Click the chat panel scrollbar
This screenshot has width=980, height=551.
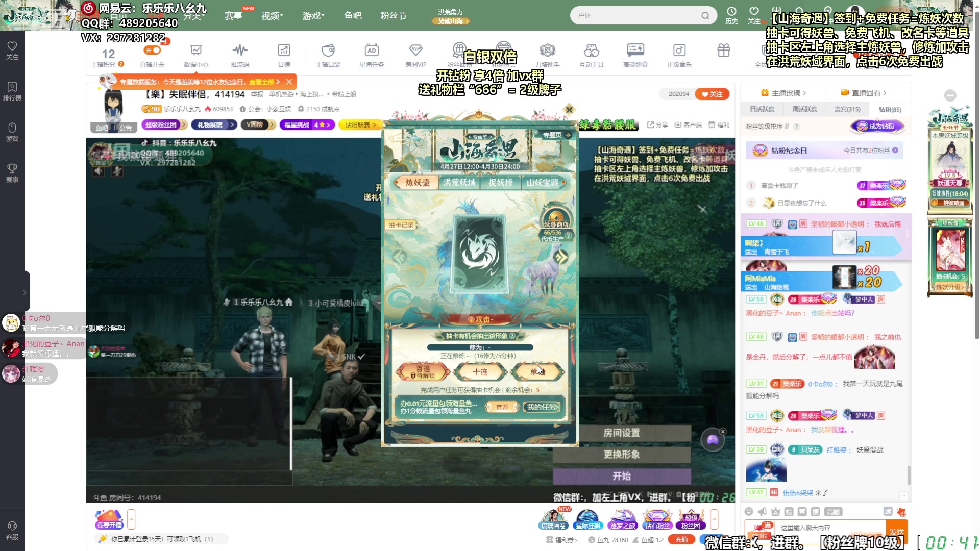pyautogui.click(x=909, y=475)
